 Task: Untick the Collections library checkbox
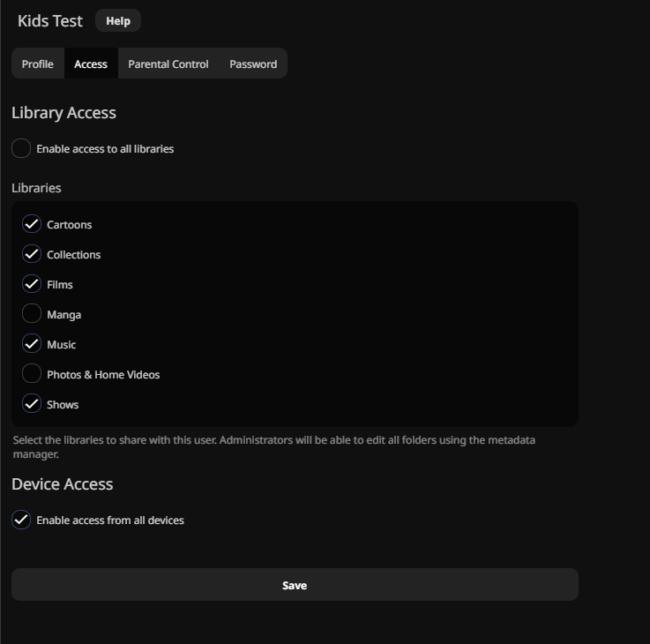[x=32, y=254]
